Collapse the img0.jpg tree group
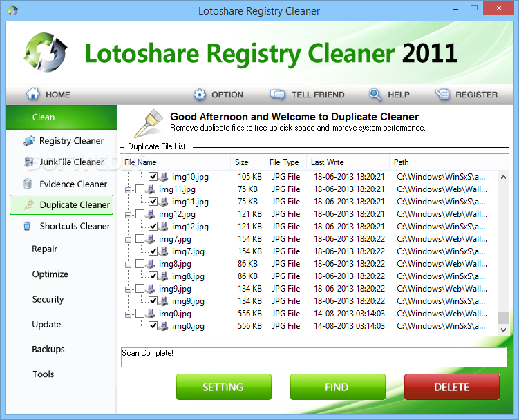Viewport: 519px width, 420px height. click(128, 314)
